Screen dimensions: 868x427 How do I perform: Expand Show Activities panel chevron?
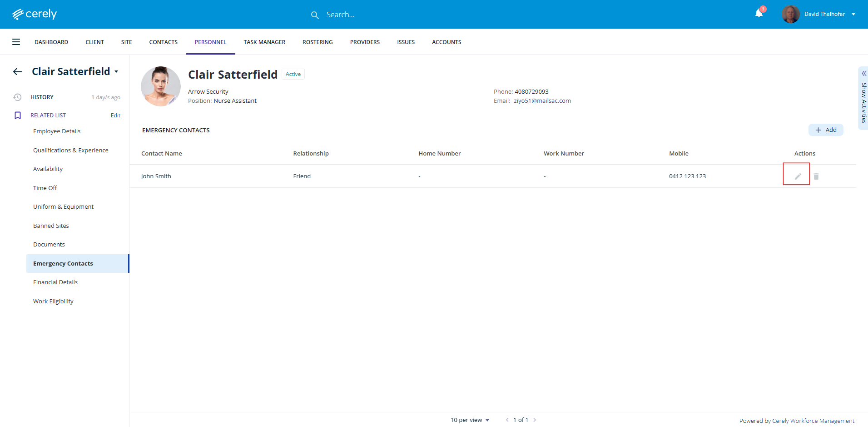click(x=863, y=74)
